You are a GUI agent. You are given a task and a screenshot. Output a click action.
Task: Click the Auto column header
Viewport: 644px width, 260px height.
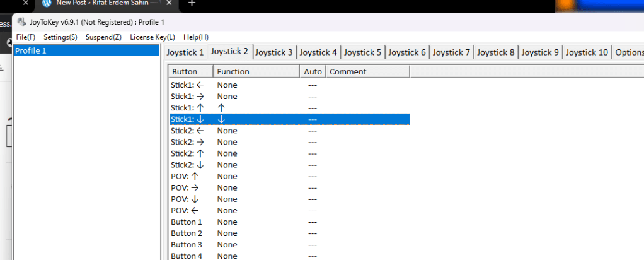313,71
